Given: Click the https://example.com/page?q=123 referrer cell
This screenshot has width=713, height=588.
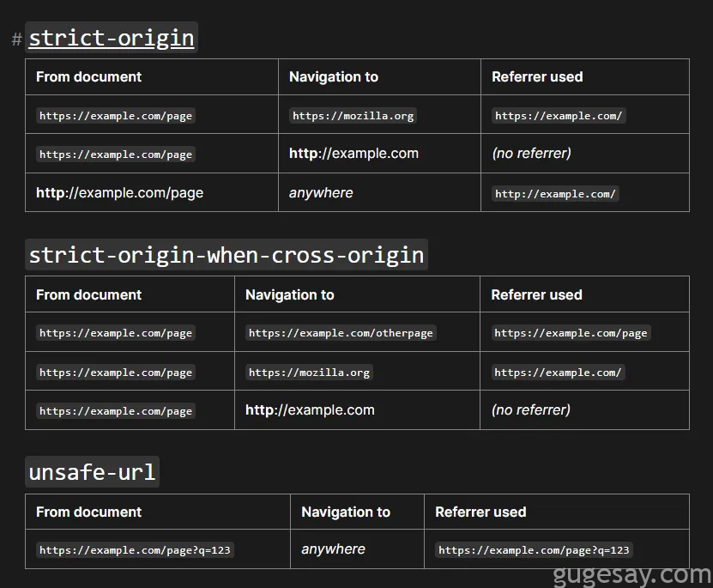Looking at the screenshot, I should click(x=534, y=550).
